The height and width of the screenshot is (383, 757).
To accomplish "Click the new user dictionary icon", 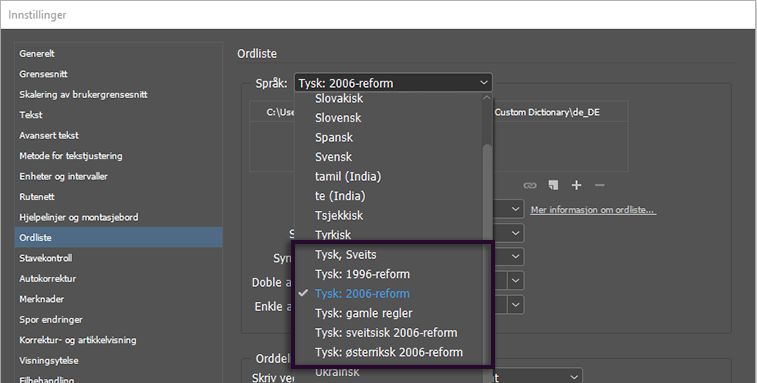I will (x=553, y=185).
